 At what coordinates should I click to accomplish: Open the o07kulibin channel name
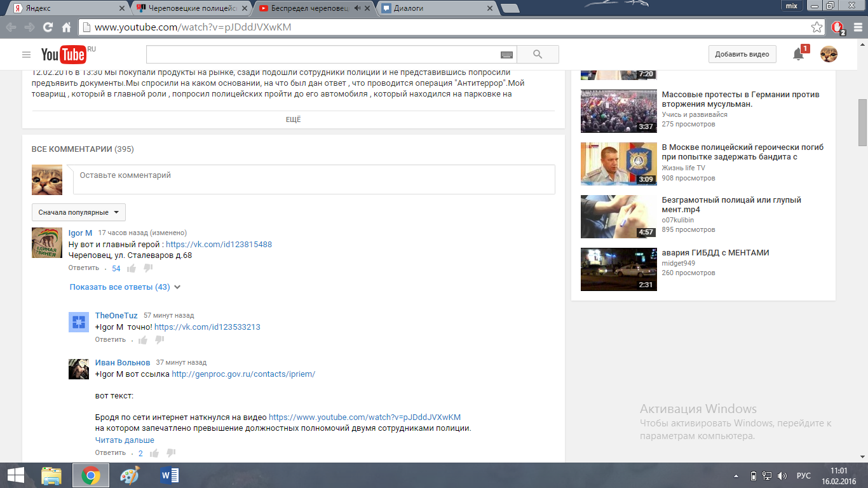(x=678, y=220)
